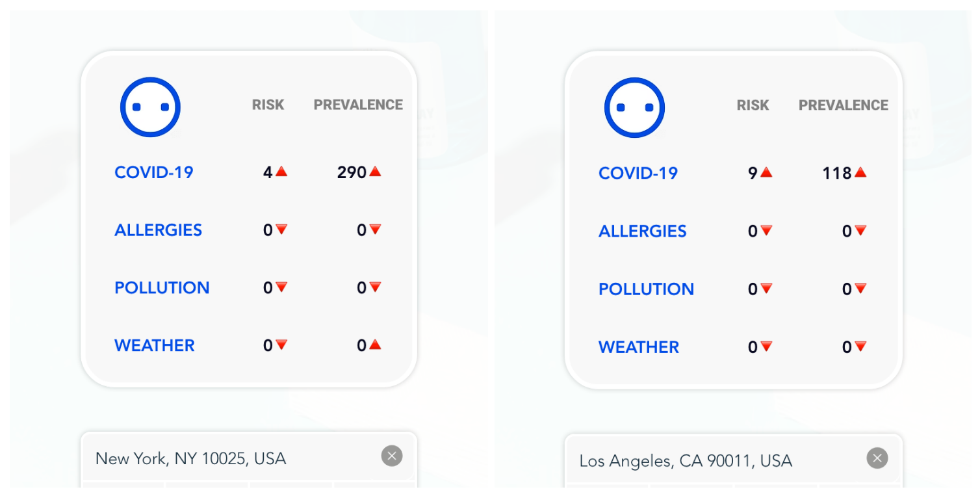Clear the Los Angeles address field
Screen dimensions: 980x498
877,458
